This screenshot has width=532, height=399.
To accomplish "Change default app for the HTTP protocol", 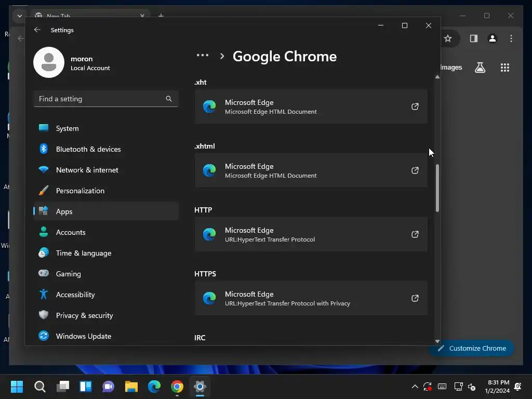I will point(311,234).
